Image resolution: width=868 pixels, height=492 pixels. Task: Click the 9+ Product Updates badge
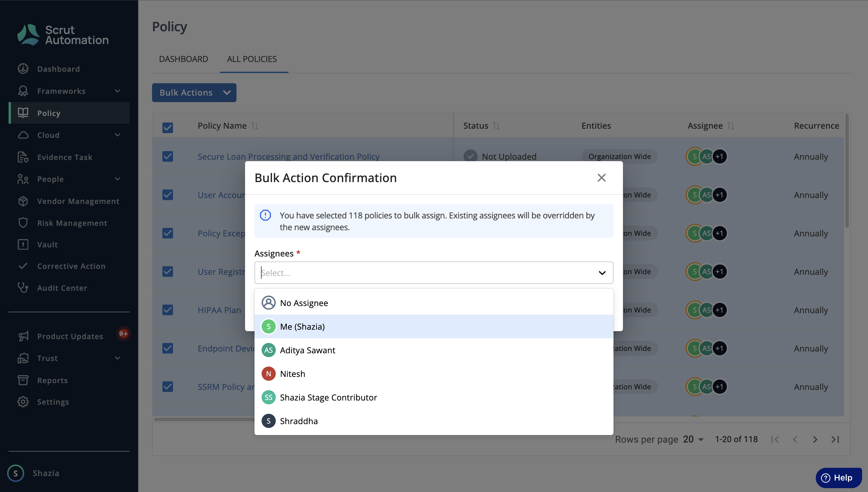coord(123,334)
